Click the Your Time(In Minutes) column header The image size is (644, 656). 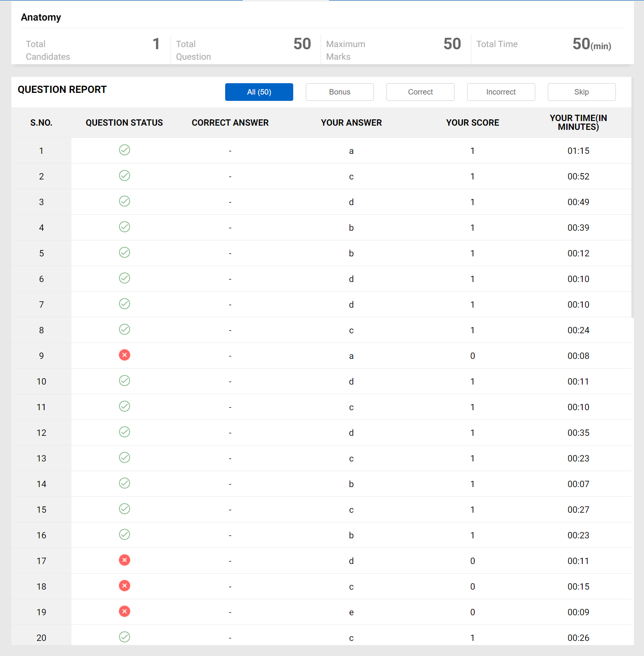click(578, 123)
